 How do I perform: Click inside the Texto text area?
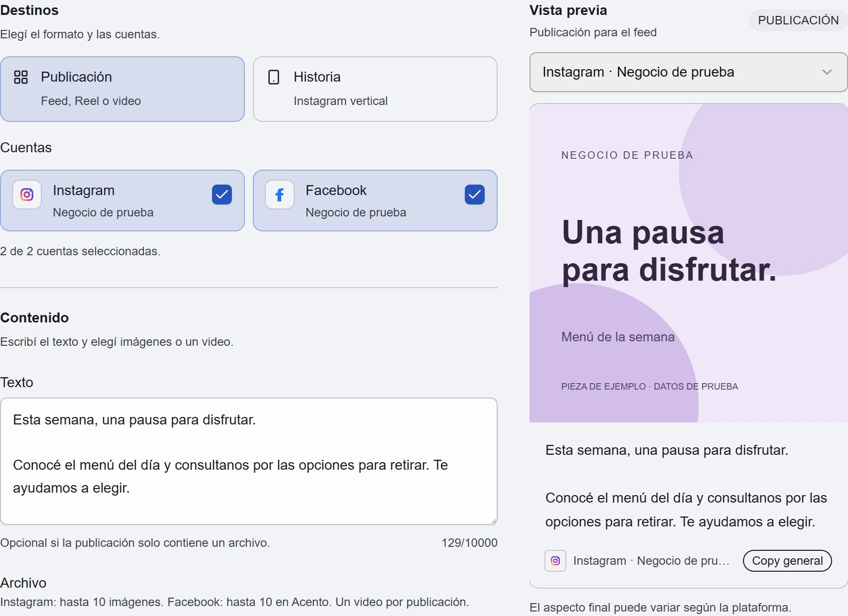[249, 461]
